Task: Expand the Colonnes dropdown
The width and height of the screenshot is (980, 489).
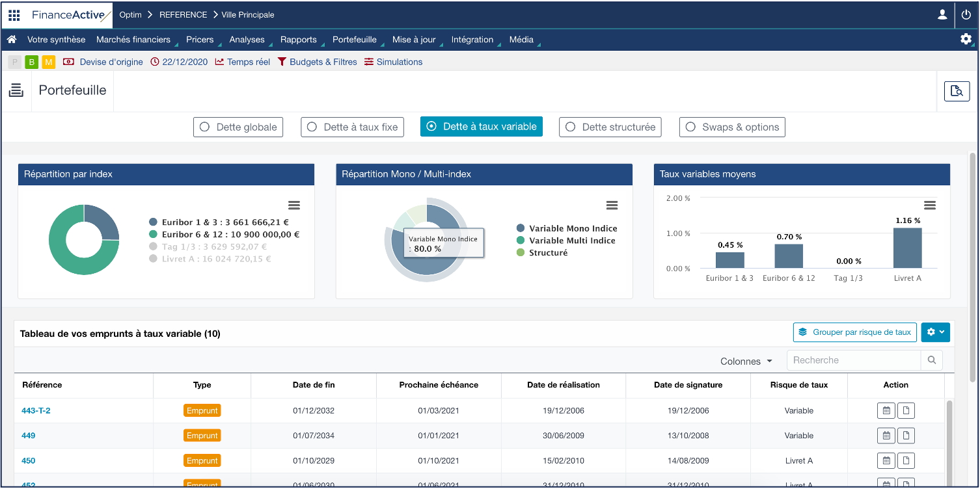Action: [x=746, y=361]
